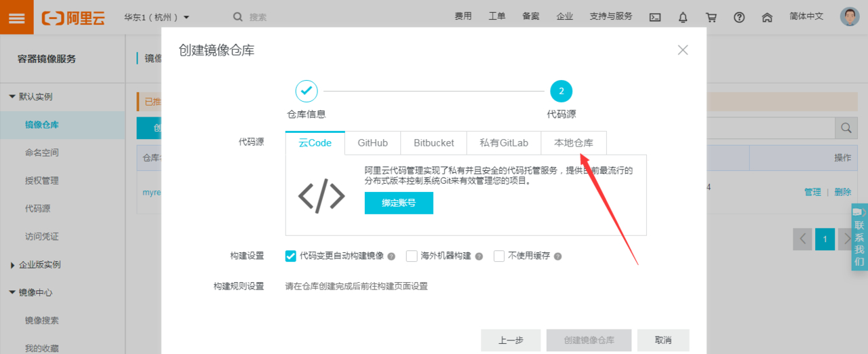Click help icon next to 海外机器构建

point(479,256)
